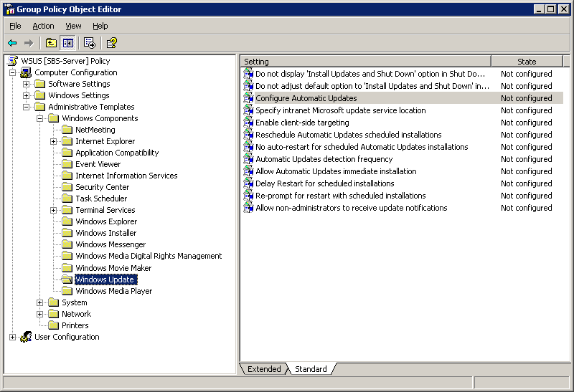Image resolution: width=574 pixels, height=392 pixels.
Task: Select Windows Messenger in the tree
Action: click(110, 244)
